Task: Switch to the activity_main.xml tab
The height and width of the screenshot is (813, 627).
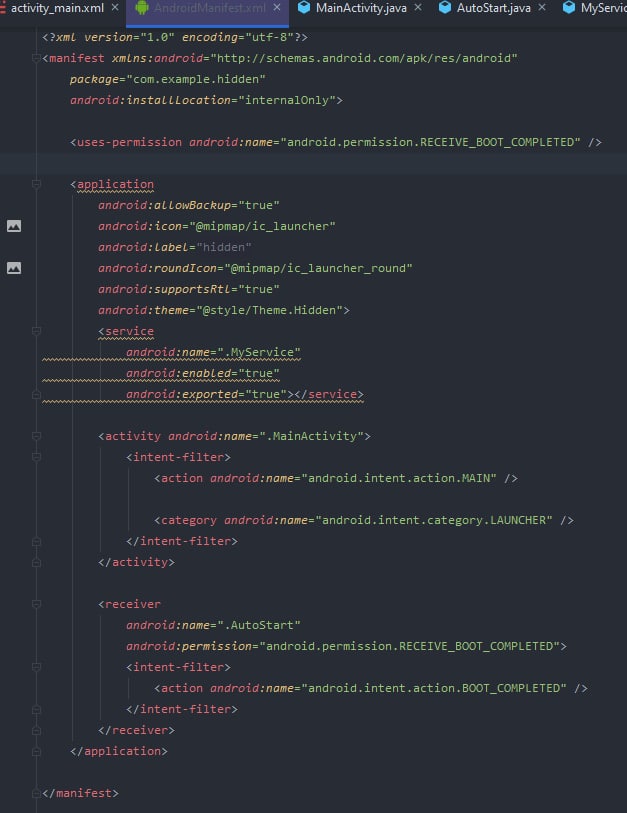Action: (x=57, y=8)
